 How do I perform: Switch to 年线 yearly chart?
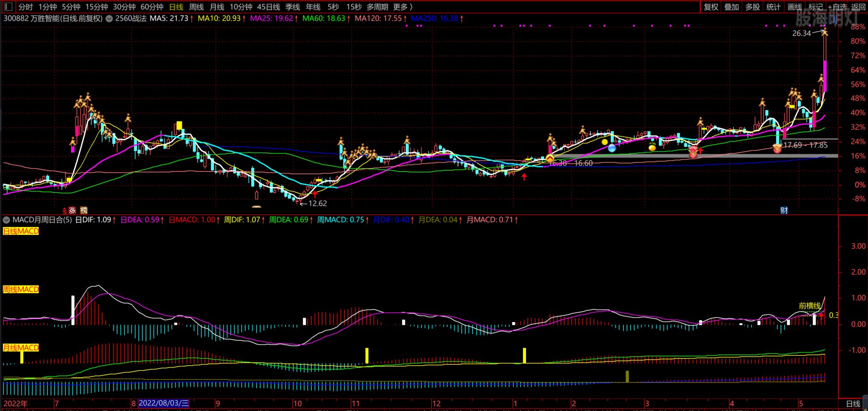(313, 7)
